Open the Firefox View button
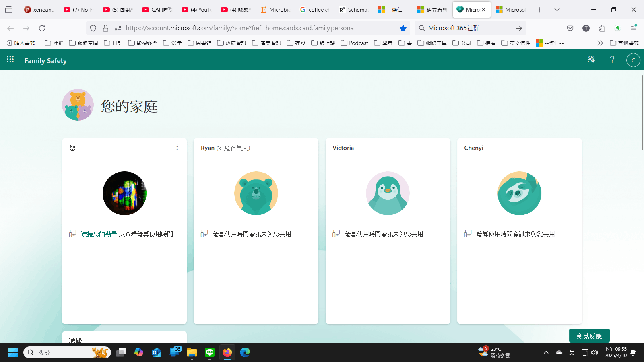The height and width of the screenshot is (362, 644). (x=9, y=10)
